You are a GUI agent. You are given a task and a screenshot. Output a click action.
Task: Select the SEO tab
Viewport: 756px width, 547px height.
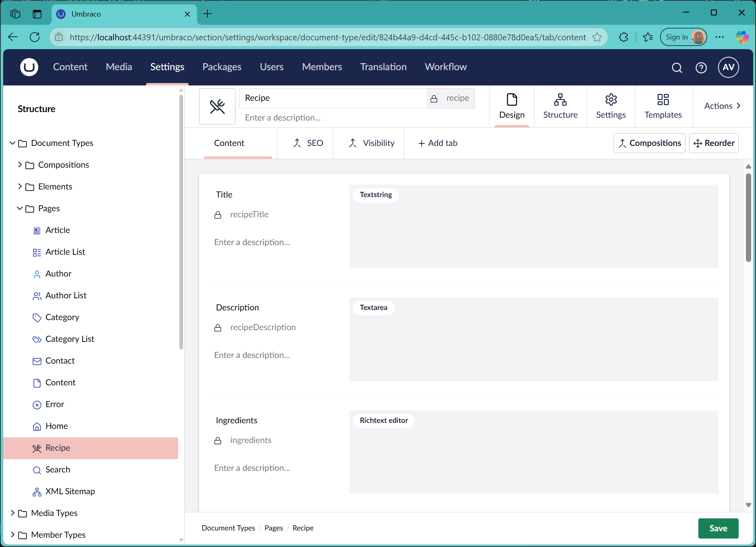click(x=308, y=143)
